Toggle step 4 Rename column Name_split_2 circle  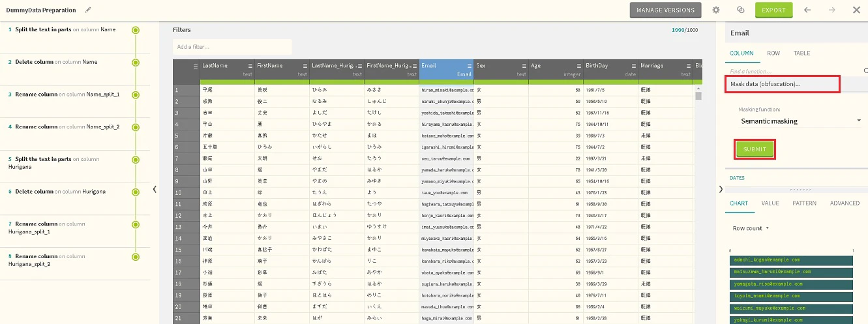tap(136, 127)
